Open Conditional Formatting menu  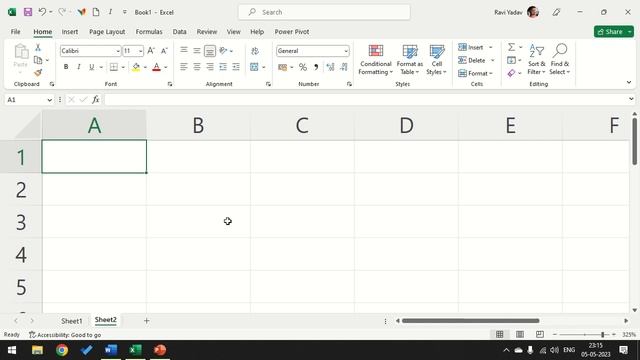click(376, 60)
